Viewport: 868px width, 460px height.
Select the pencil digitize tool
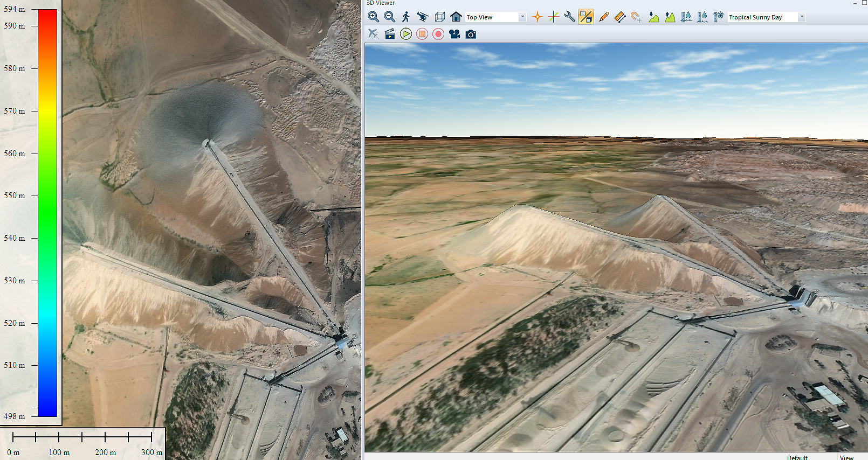point(604,17)
